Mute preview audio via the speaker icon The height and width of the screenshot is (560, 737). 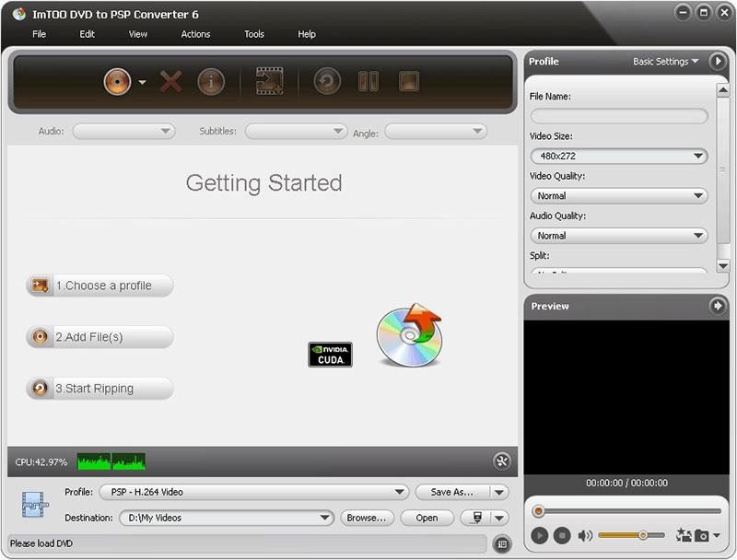tap(586, 535)
